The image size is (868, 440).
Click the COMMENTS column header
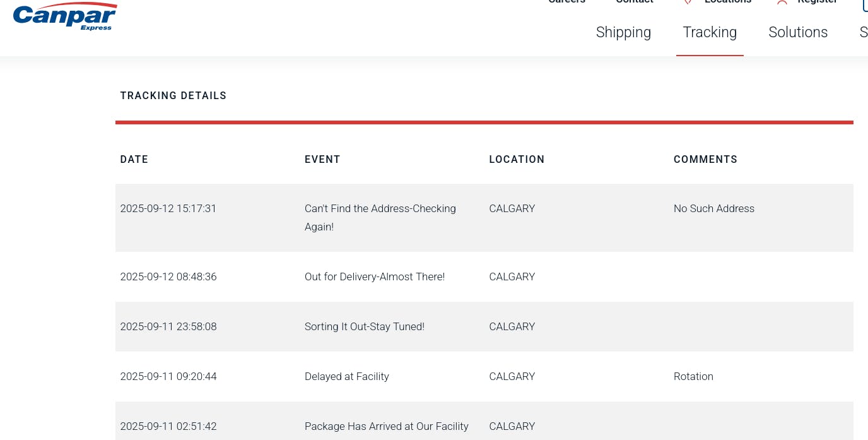705,160
